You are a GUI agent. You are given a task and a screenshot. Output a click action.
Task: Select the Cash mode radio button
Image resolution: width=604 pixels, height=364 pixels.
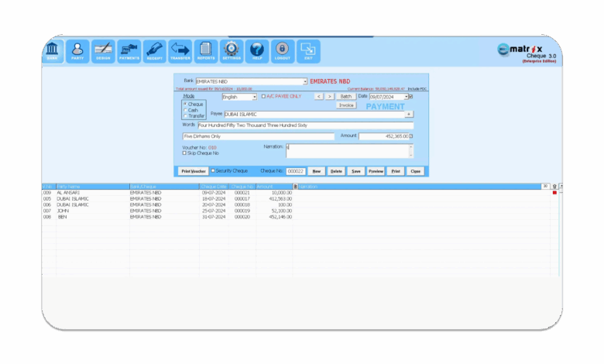point(185,110)
